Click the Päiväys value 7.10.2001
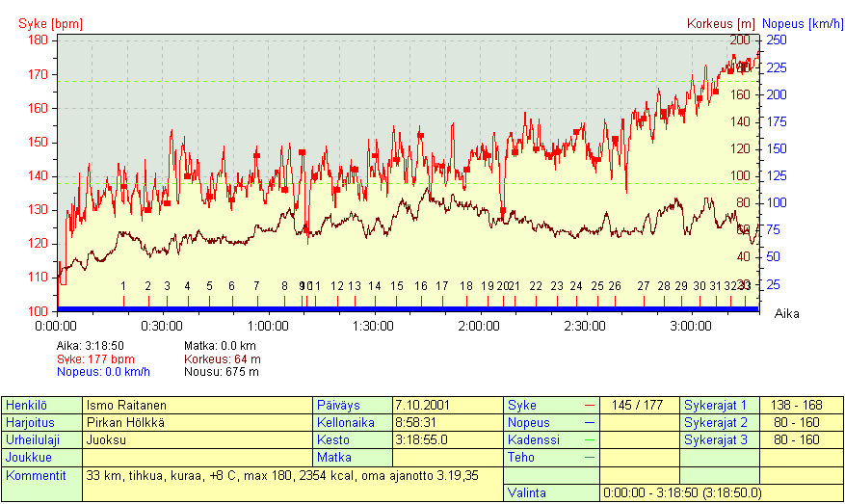The width and height of the screenshot is (845, 504). 448,406
